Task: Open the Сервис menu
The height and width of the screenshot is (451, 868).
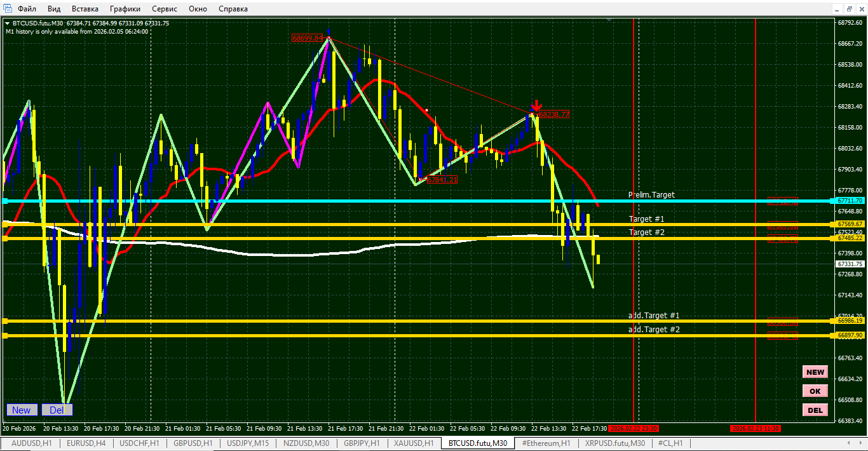Action: point(165,9)
